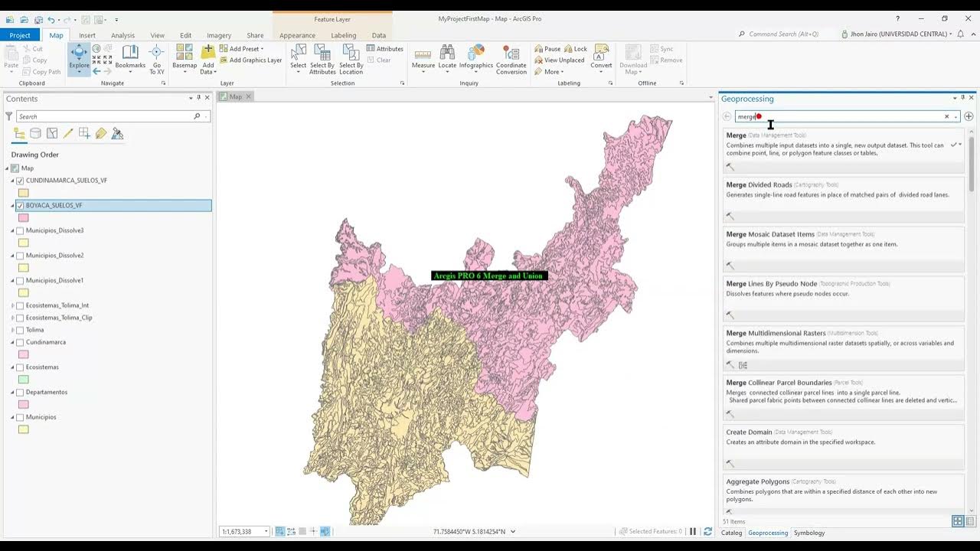Uncheck the CUNDINAMARCA_SUELOS_VF layer
The height and width of the screenshot is (551, 980).
click(20, 181)
